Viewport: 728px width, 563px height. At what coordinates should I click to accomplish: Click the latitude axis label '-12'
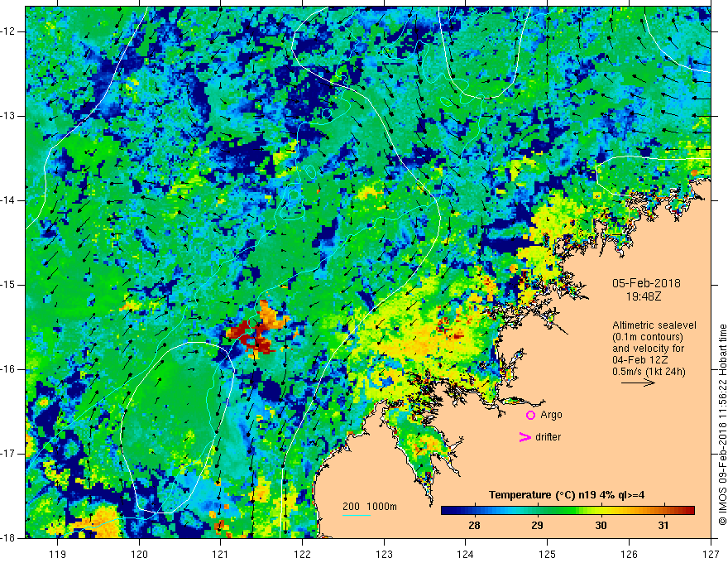8,31
